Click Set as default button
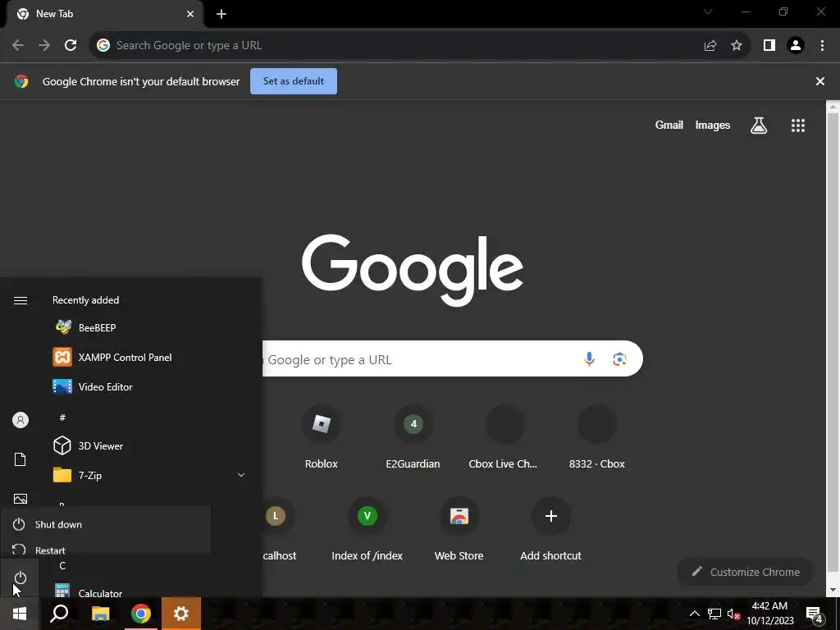840x630 pixels. (294, 81)
